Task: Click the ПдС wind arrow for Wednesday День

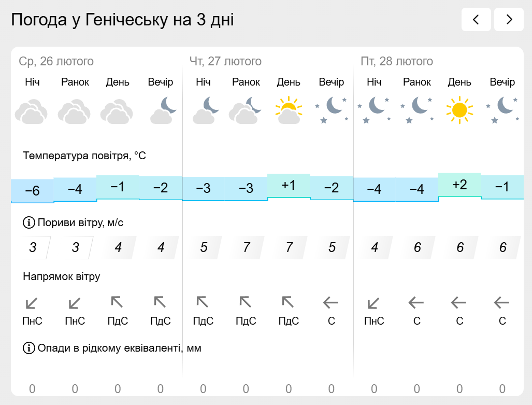Action: click(117, 302)
